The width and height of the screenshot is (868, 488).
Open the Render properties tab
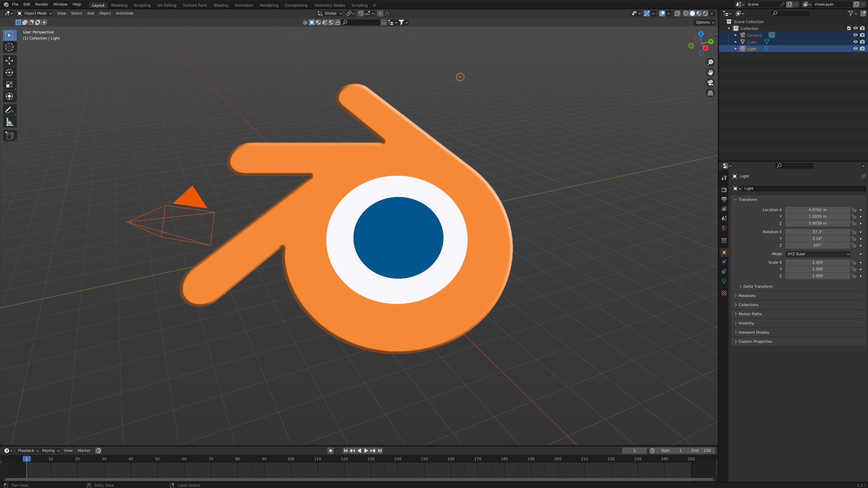pyautogui.click(x=724, y=190)
